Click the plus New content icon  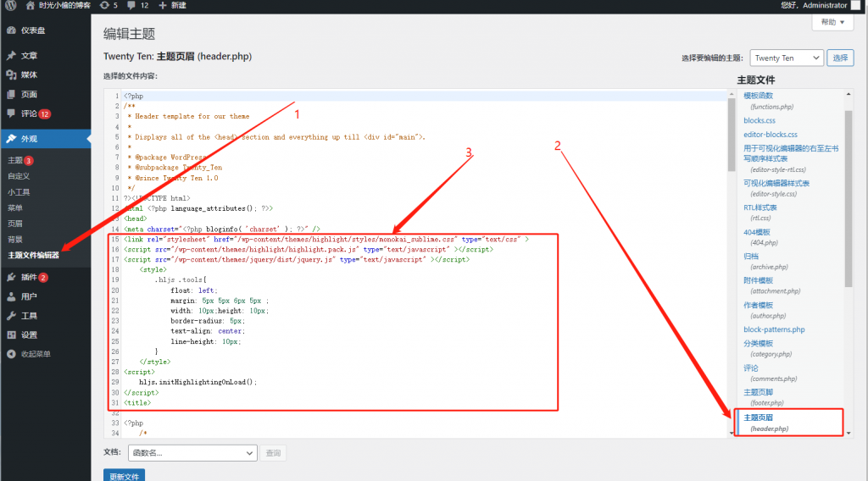[162, 6]
